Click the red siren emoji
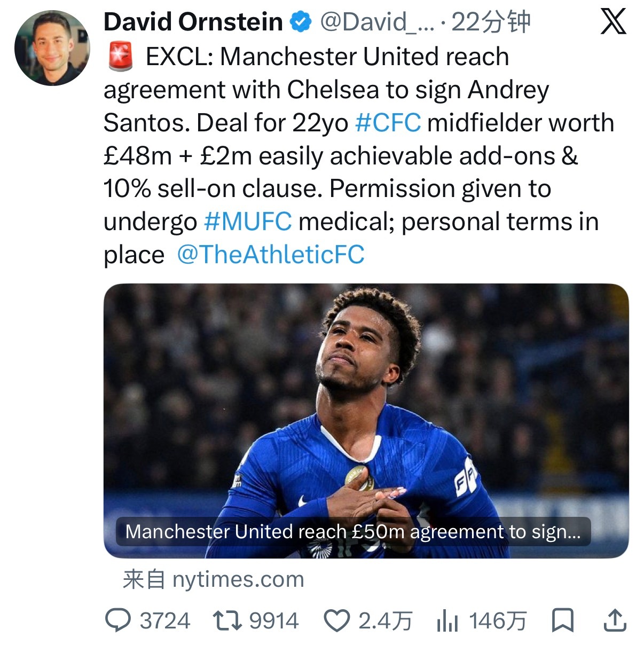This screenshot has height=653, width=644. click(121, 57)
